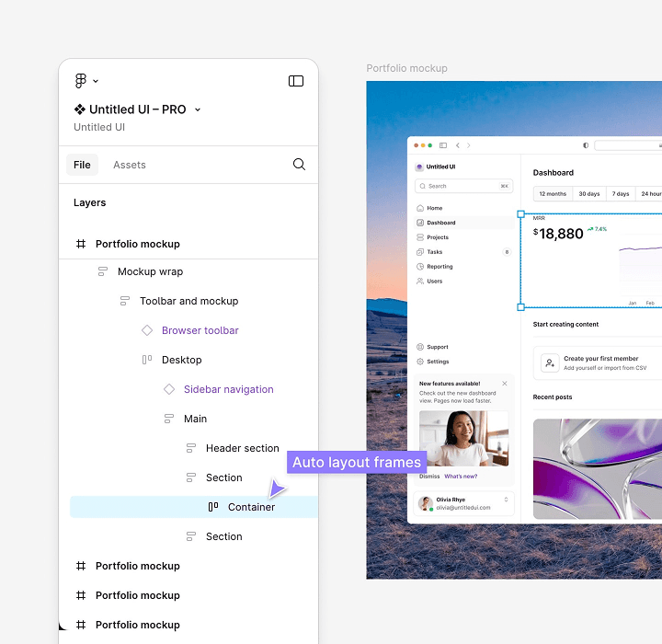
Task: Click the Recent posts abstract image thumbnail
Action: point(598,469)
